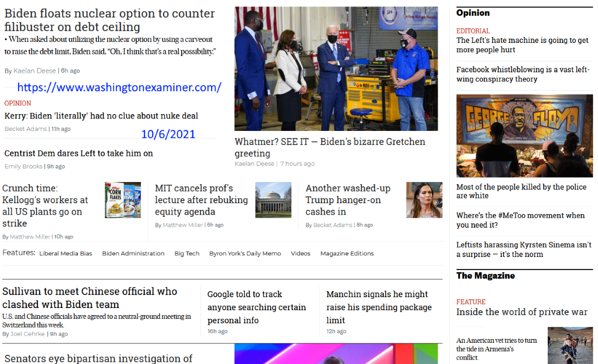Open Byron York's Daily Memo feature
Image resolution: width=598 pixels, height=364 pixels.
coord(245,254)
